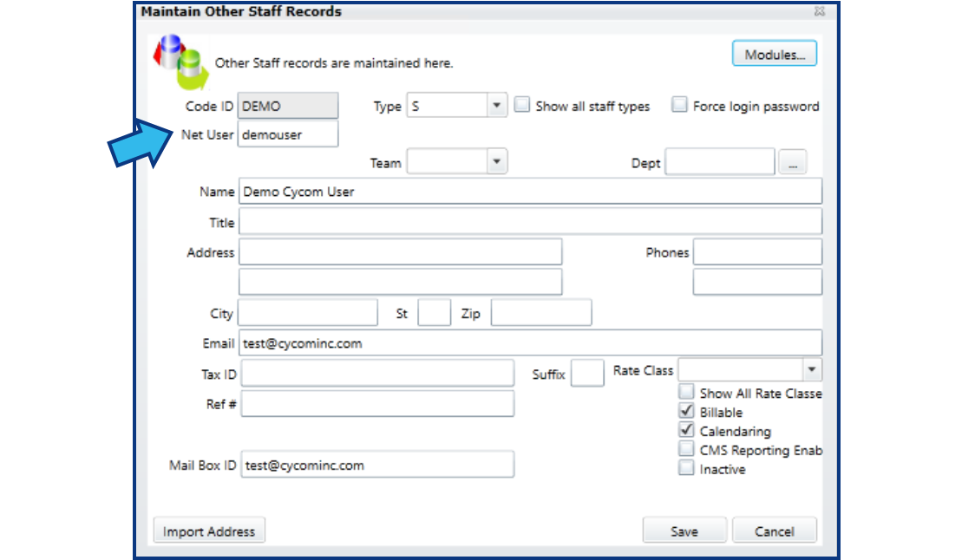The image size is (975, 560).
Task: Click the Code ID field showing DEMO
Action: pos(288,106)
